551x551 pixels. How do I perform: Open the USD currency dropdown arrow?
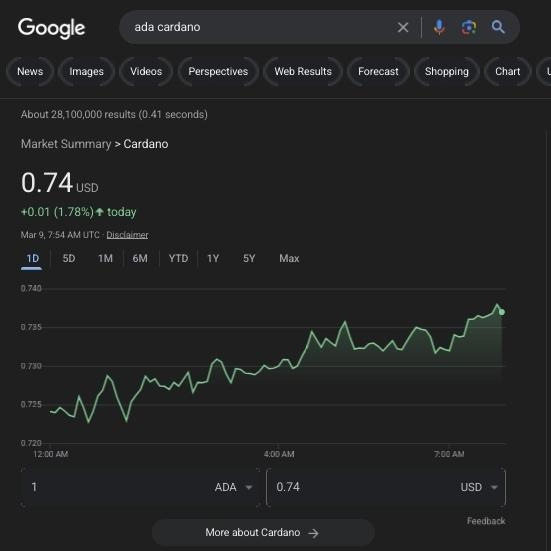pos(494,487)
